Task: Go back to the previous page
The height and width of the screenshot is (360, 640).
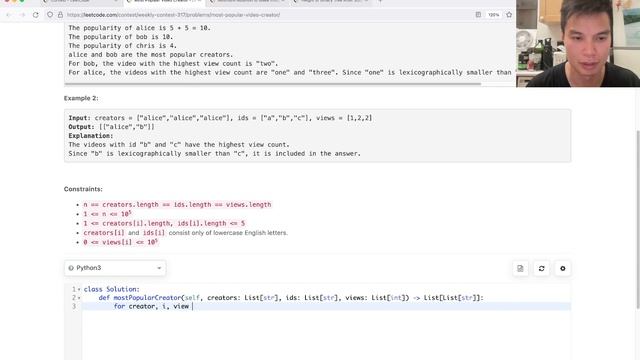Action: tap(9, 15)
